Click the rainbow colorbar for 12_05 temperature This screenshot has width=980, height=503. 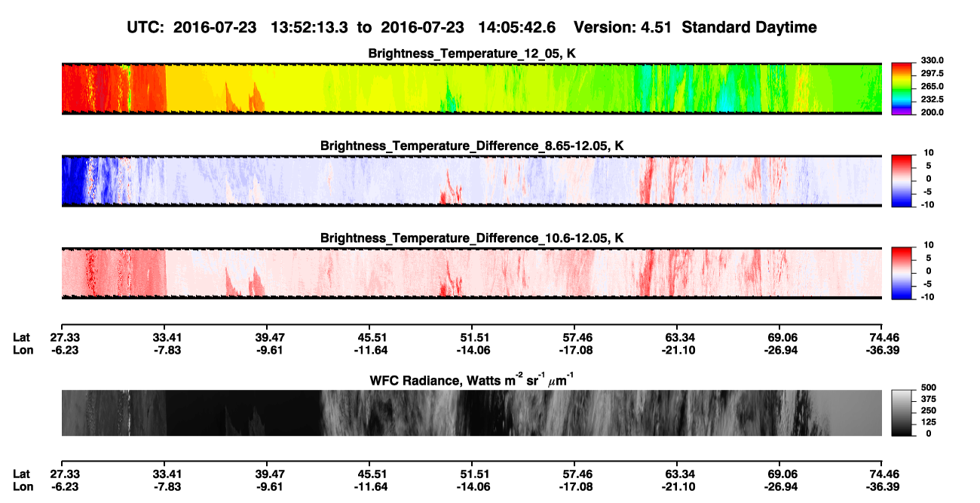click(902, 87)
